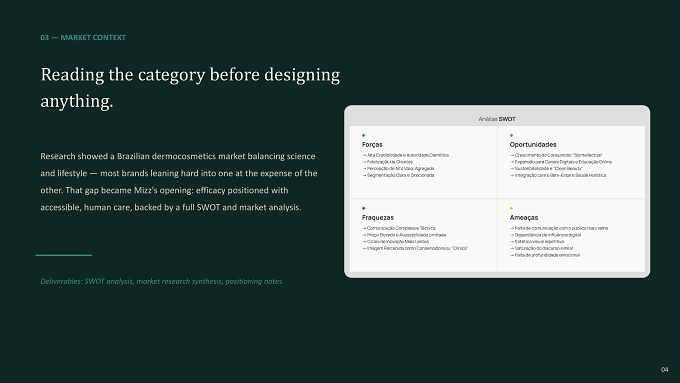This screenshot has width=680, height=383.
Task: Click 'Ciclos de Inovação Mais Lentos' bullet
Action: 396,242
